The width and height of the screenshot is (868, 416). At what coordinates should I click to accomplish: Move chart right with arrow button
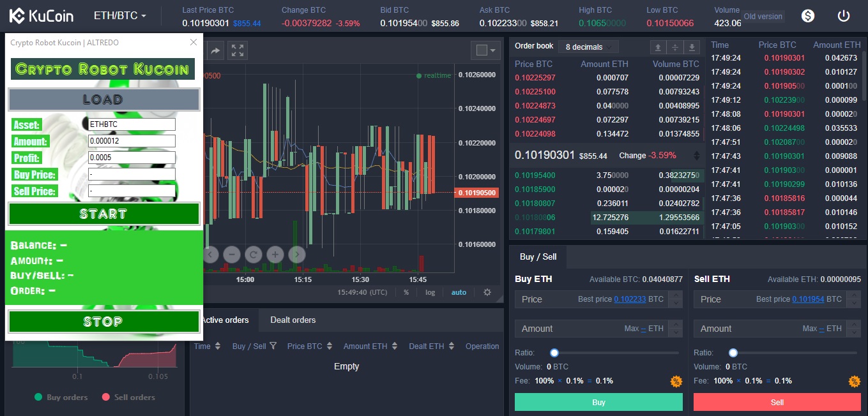[x=296, y=255]
